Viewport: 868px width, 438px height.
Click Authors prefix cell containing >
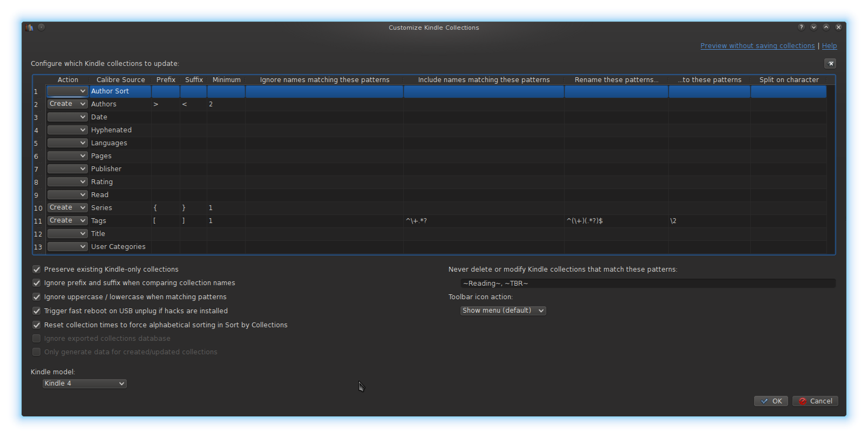coord(166,104)
